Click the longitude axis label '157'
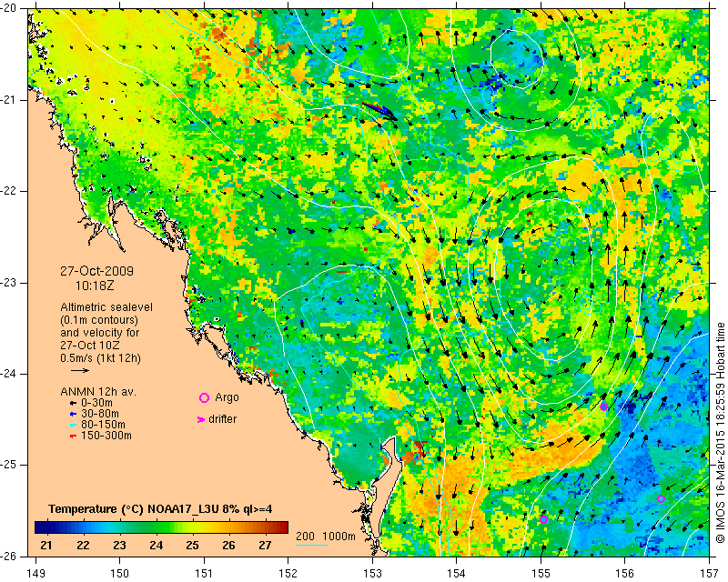 pyautogui.click(x=710, y=573)
